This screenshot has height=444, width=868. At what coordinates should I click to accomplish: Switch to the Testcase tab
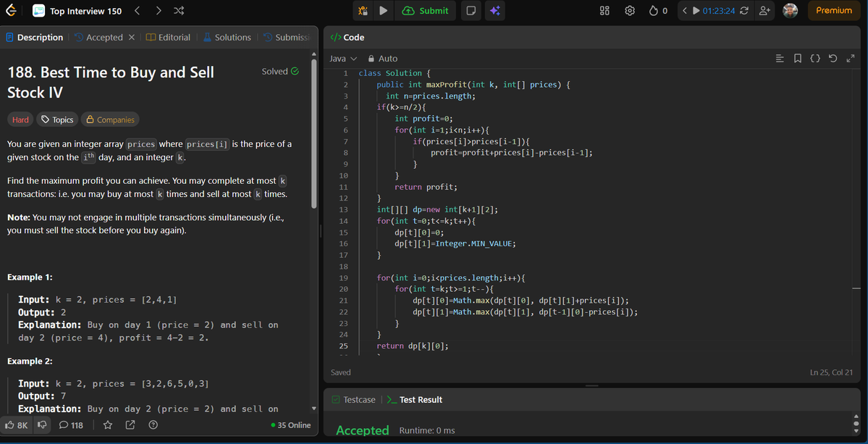point(353,400)
